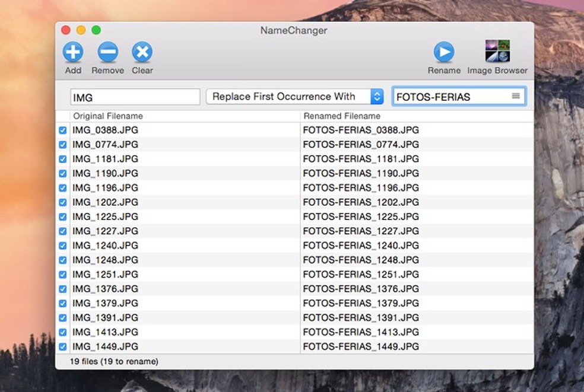Open the Image Browser icon

(497, 52)
